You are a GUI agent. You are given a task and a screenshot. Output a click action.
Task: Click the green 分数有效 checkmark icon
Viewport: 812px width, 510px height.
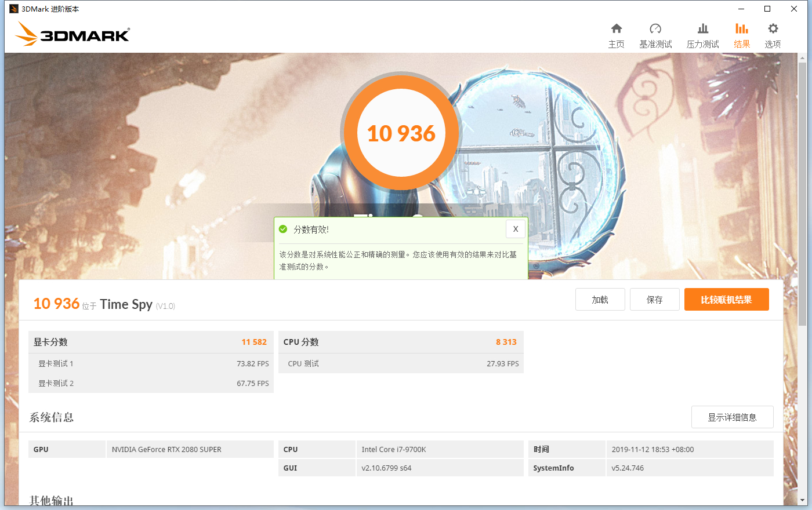click(283, 229)
